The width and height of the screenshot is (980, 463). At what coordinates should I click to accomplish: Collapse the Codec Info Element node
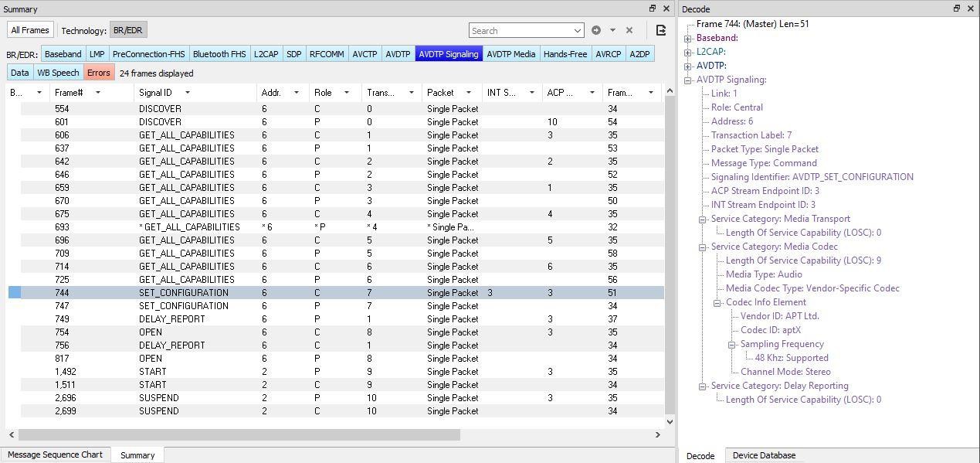717,302
